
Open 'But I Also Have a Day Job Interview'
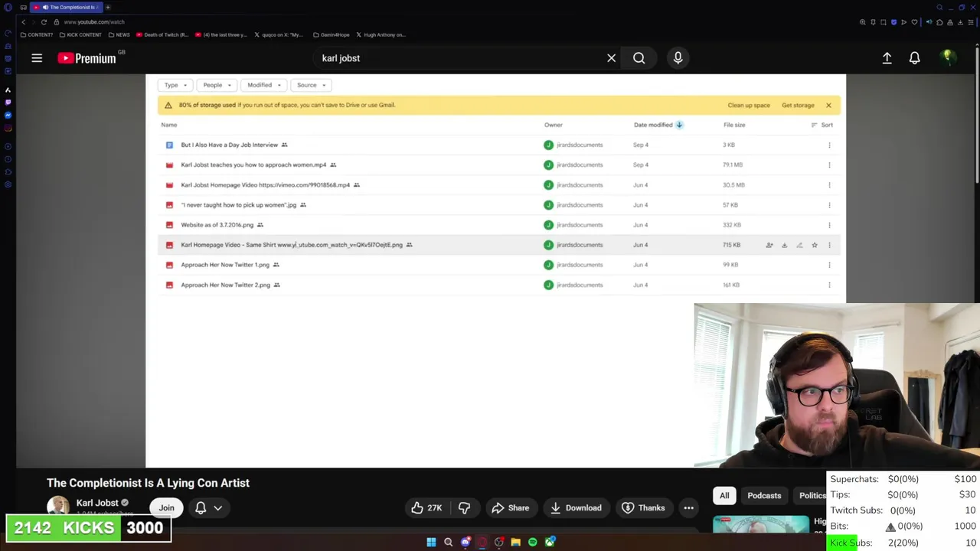230,145
